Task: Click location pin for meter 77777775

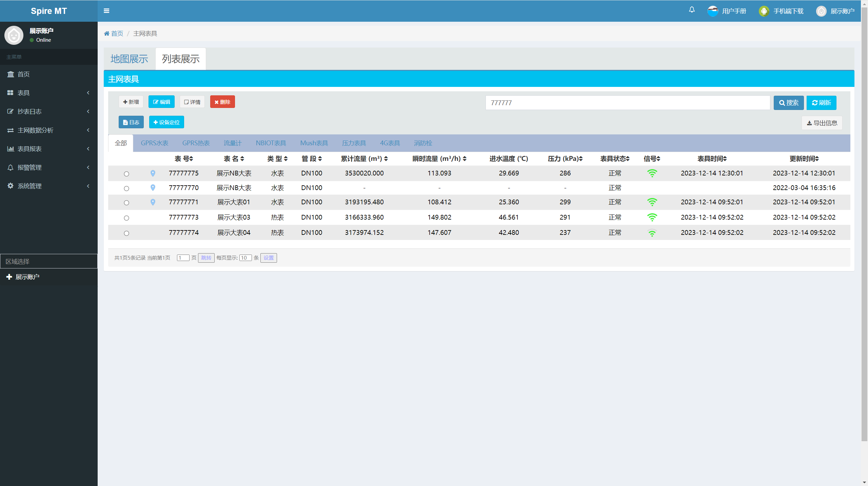Action: (153, 173)
